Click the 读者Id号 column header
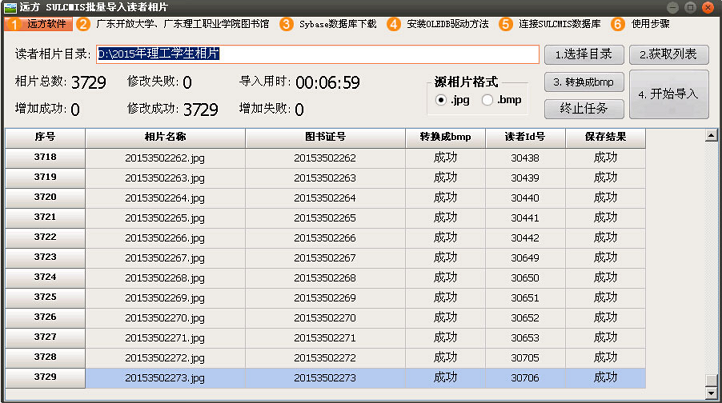 coord(525,137)
